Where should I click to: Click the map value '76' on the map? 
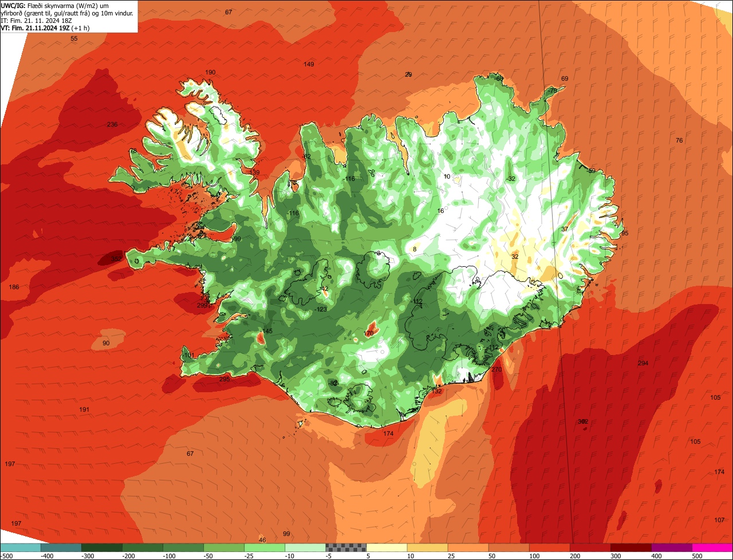click(x=679, y=140)
